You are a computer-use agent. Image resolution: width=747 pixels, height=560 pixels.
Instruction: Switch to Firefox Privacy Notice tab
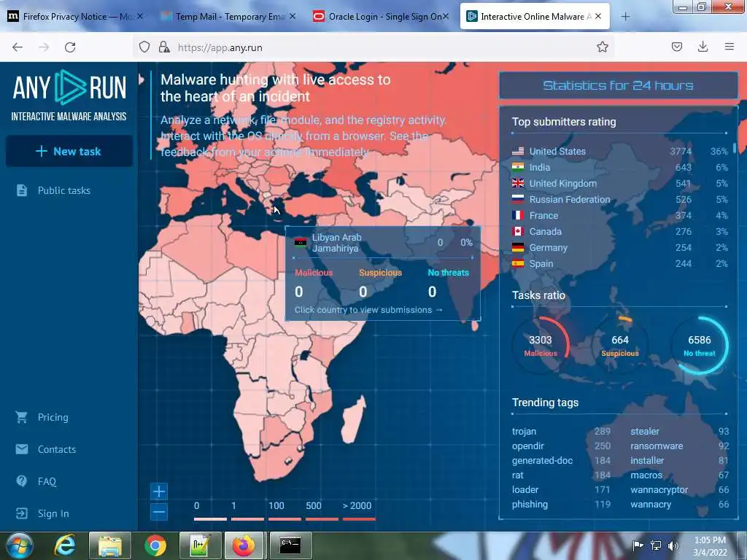tap(76, 17)
